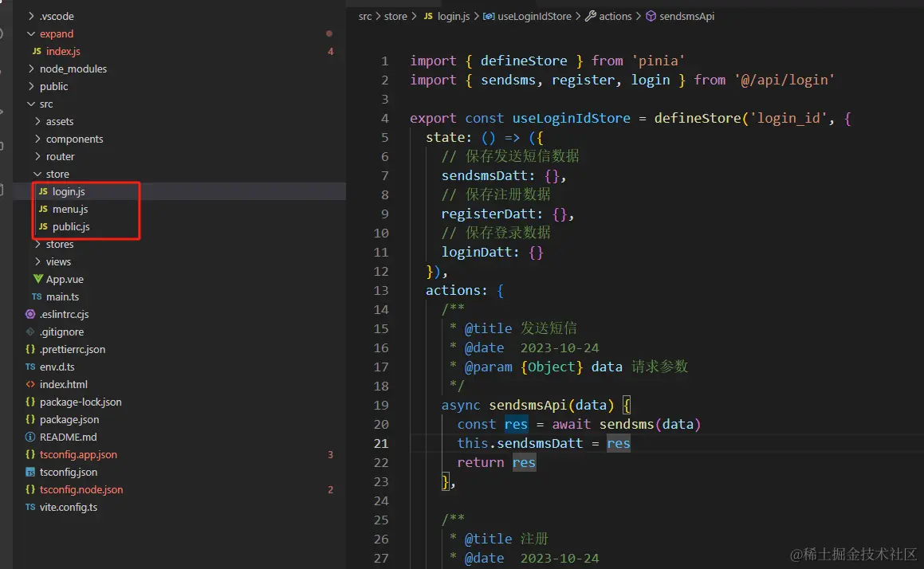Click line number 21 in gutter
Image resolution: width=924 pixels, height=569 pixels.
380,443
